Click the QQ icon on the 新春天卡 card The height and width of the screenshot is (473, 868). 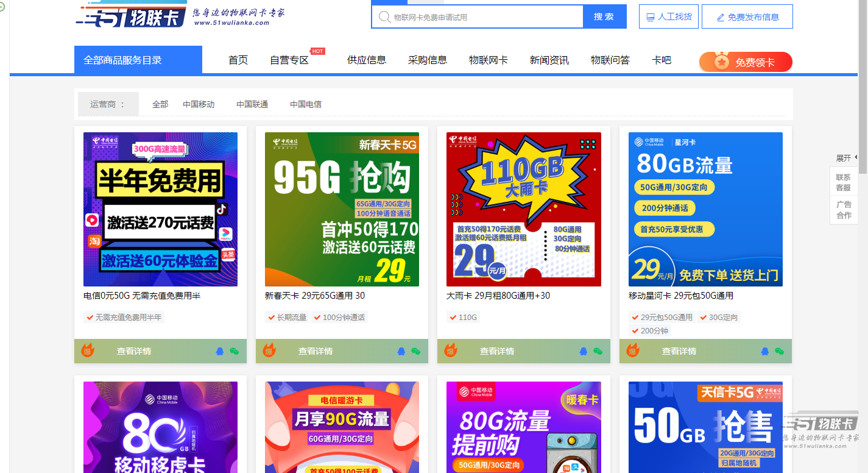click(401, 351)
